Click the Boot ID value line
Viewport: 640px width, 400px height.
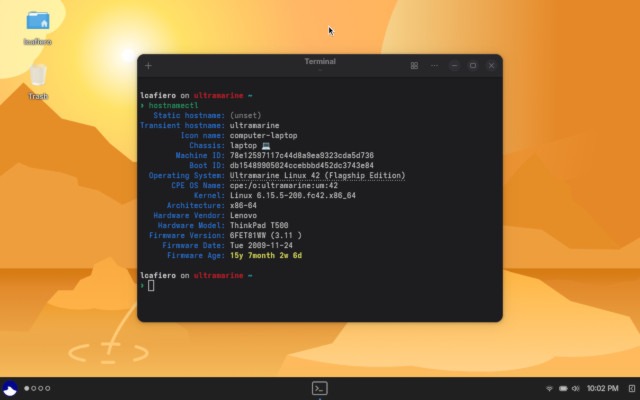302,165
